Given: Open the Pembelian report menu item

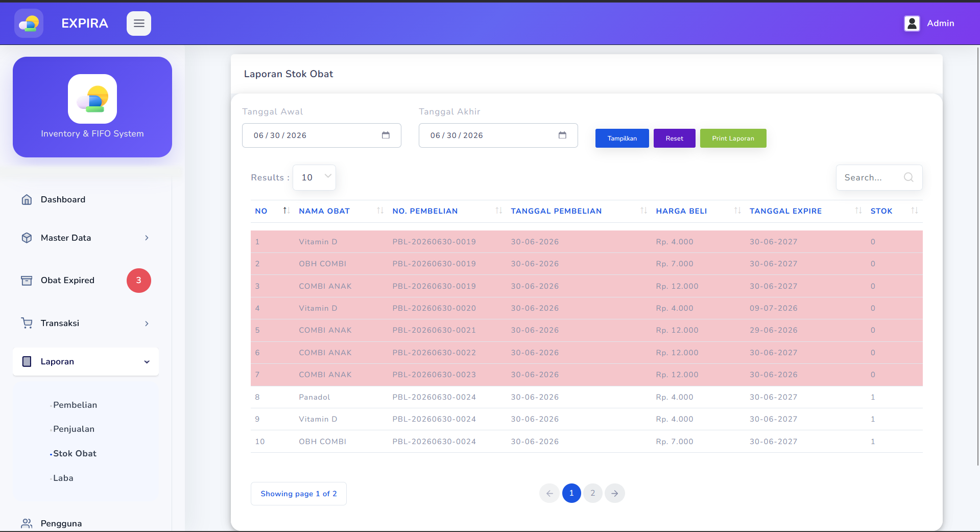Looking at the screenshot, I should coord(75,405).
